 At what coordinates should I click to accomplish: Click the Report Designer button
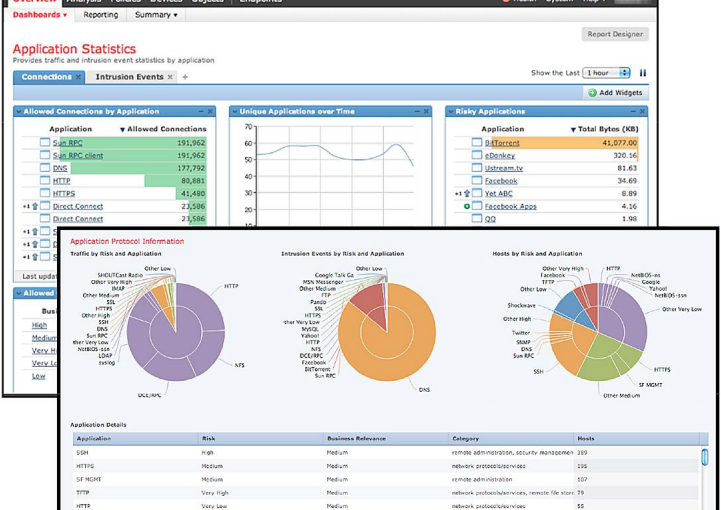click(x=615, y=34)
